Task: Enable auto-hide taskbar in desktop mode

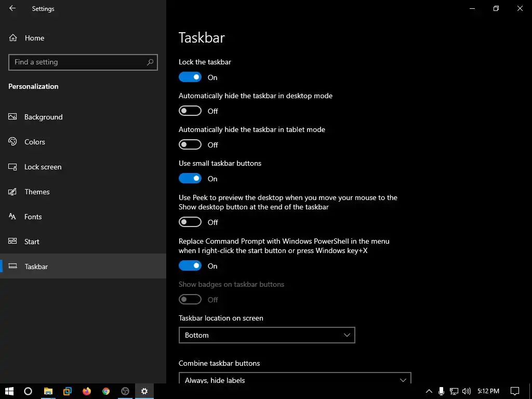Action: pyautogui.click(x=190, y=111)
